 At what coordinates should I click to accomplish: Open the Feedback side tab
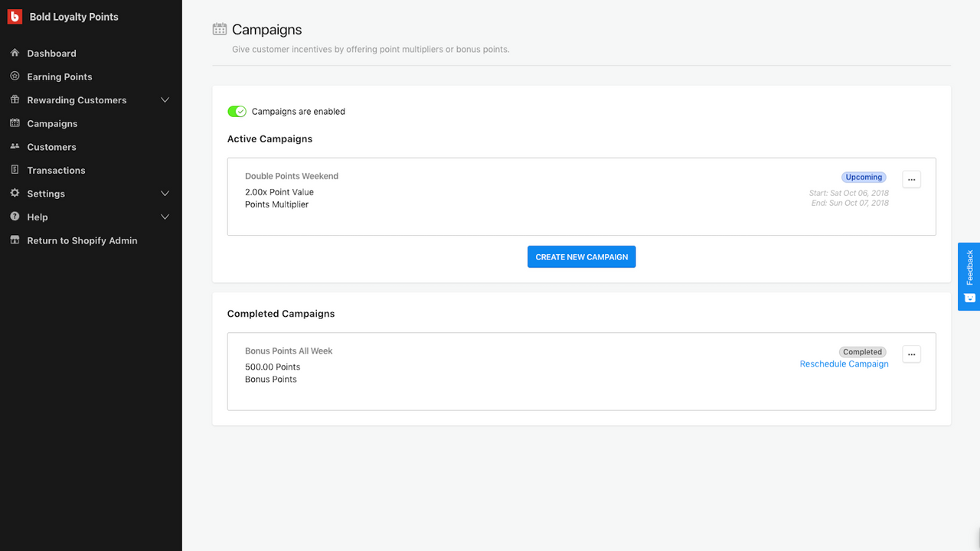pos(969,276)
